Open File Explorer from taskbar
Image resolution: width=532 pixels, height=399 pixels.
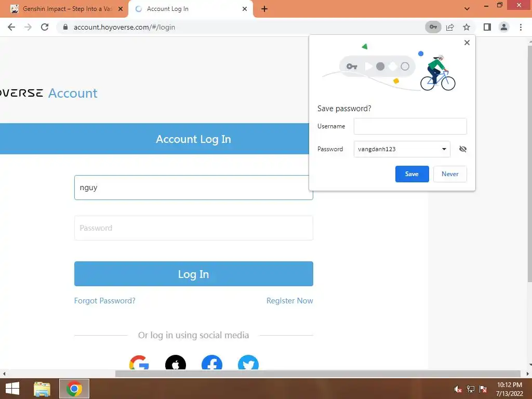(x=42, y=389)
